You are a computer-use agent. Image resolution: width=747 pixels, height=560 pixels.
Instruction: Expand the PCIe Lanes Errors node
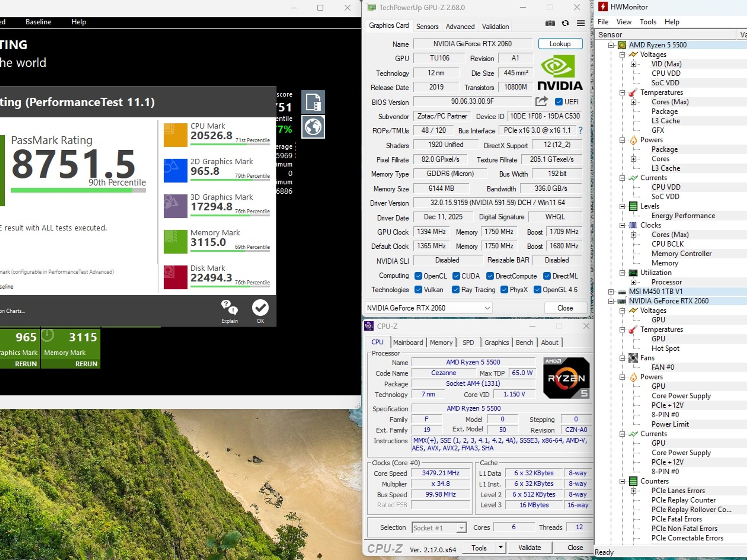click(634, 491)
